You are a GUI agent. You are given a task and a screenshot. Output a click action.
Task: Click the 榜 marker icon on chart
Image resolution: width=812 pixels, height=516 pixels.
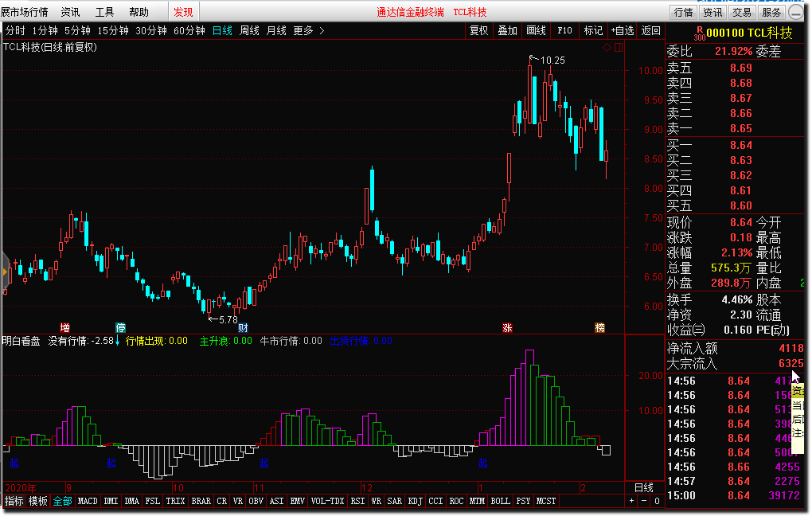pyautogui.click(x=599, y=327)
